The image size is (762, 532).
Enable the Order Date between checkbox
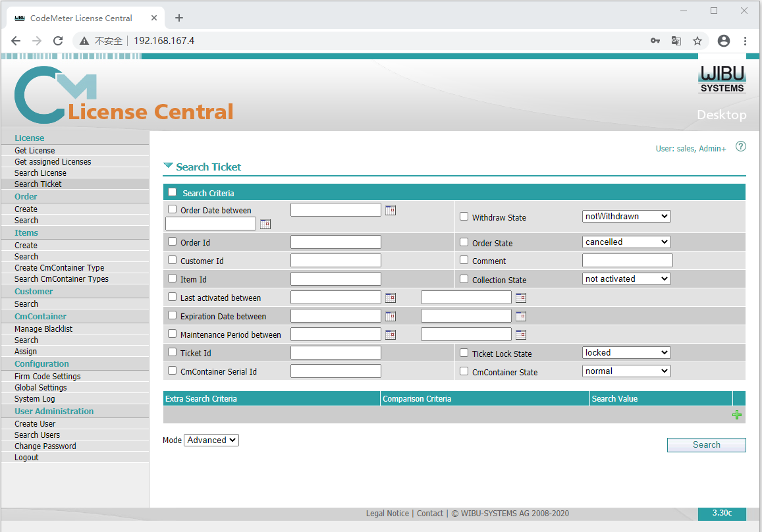pyautogui.click(x=172, y=209)
